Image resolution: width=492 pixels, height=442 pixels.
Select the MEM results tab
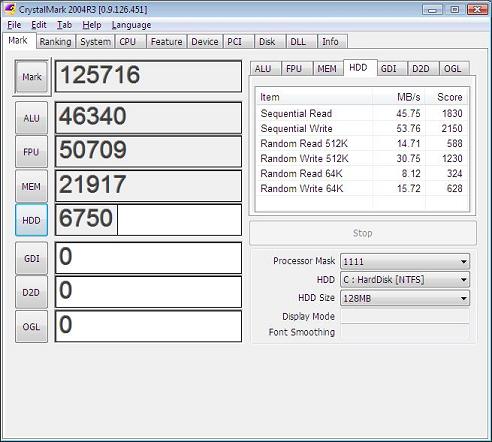(x=327, y=69)
